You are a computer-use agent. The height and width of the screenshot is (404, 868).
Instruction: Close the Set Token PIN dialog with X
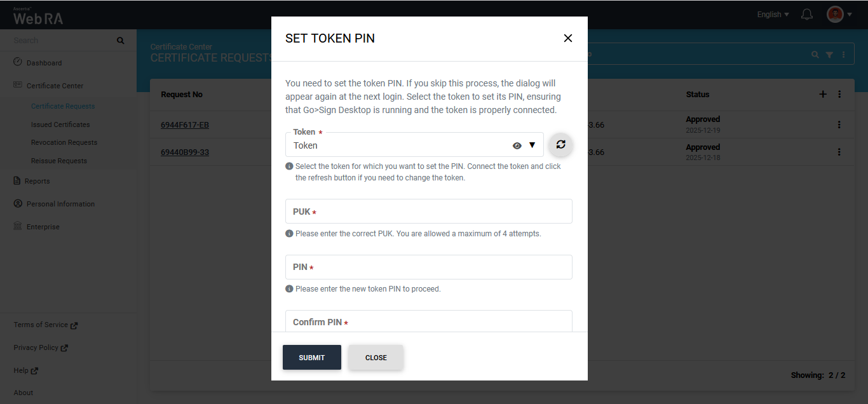[568, 38]
